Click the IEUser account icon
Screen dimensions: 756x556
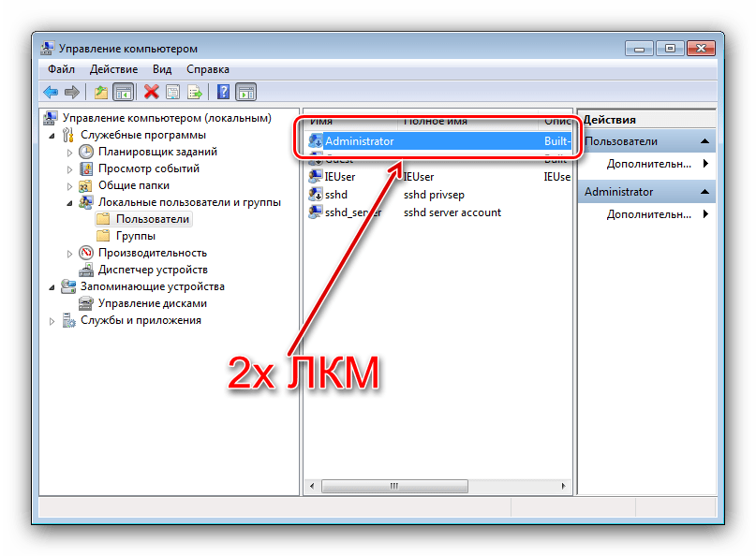[316, 176]
